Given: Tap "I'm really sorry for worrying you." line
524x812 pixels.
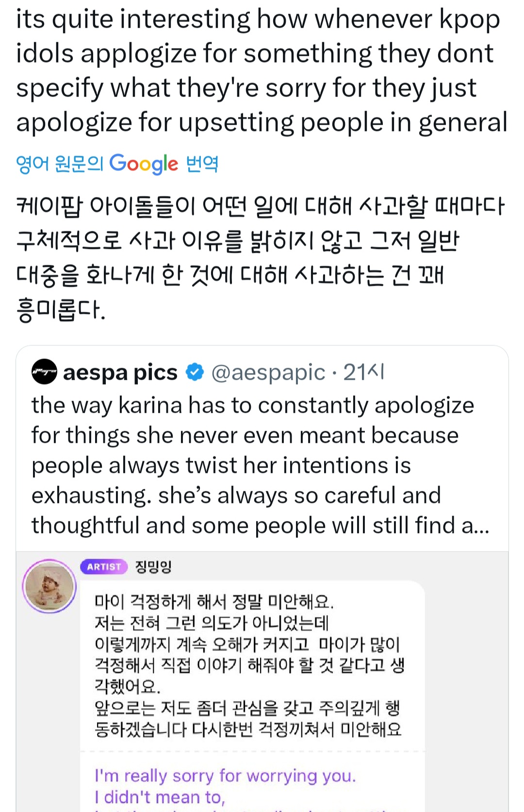Looking at the screenshot, I should 225,776.
